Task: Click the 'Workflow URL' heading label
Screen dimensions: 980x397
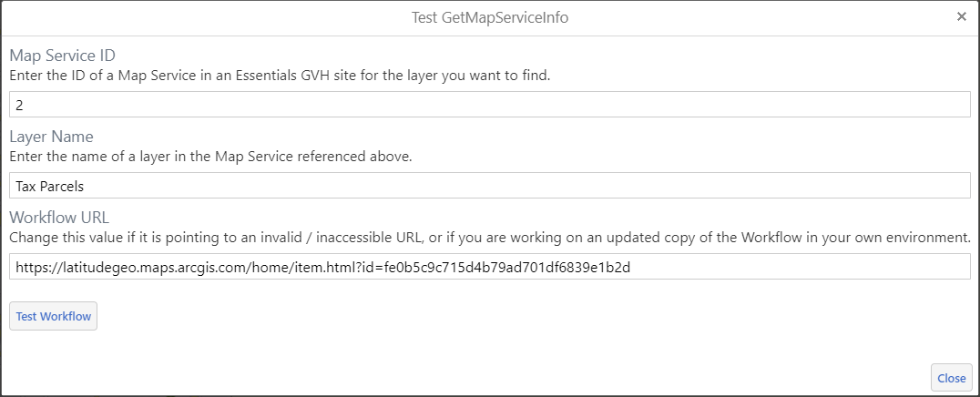Action: pos(59,218)
